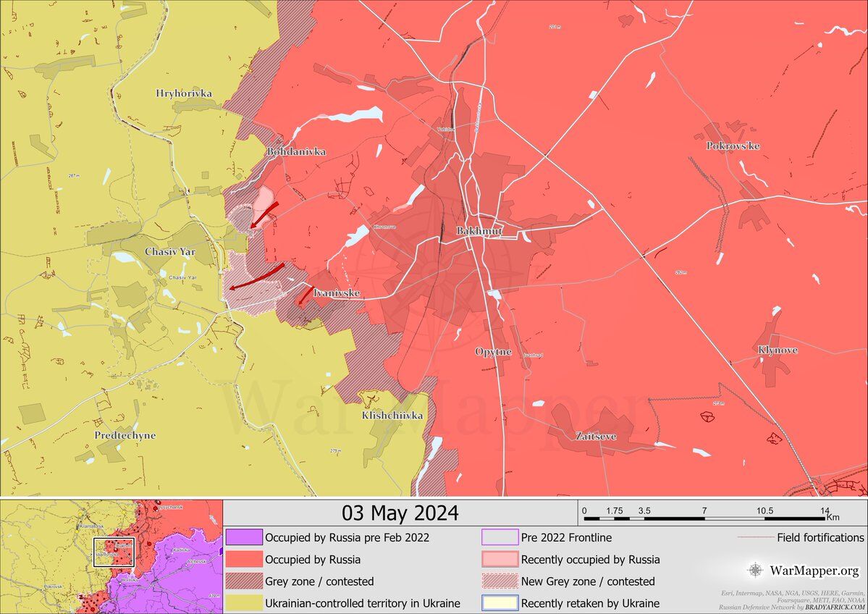Click the longest red advance arrow
Viewport: 868px width, 614px height.
257,277
